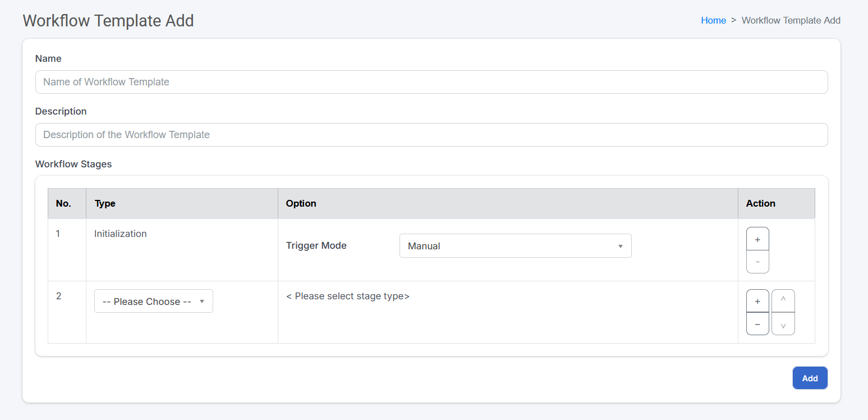Open the Please Choose stage type dropdown
Screen dimensions: 868x420
click(x=154, y=302)
